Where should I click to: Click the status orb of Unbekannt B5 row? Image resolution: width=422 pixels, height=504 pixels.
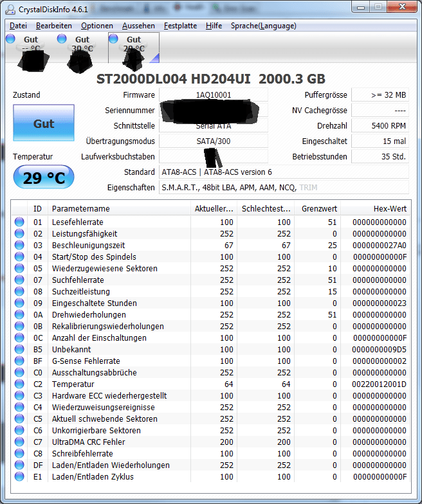19,349
